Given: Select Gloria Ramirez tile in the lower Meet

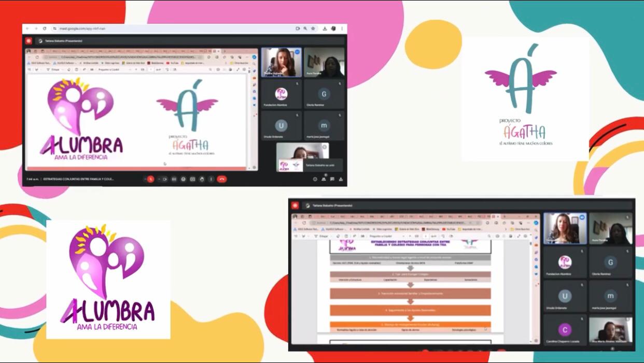Looking at the screenshot, I should [610, 263].
